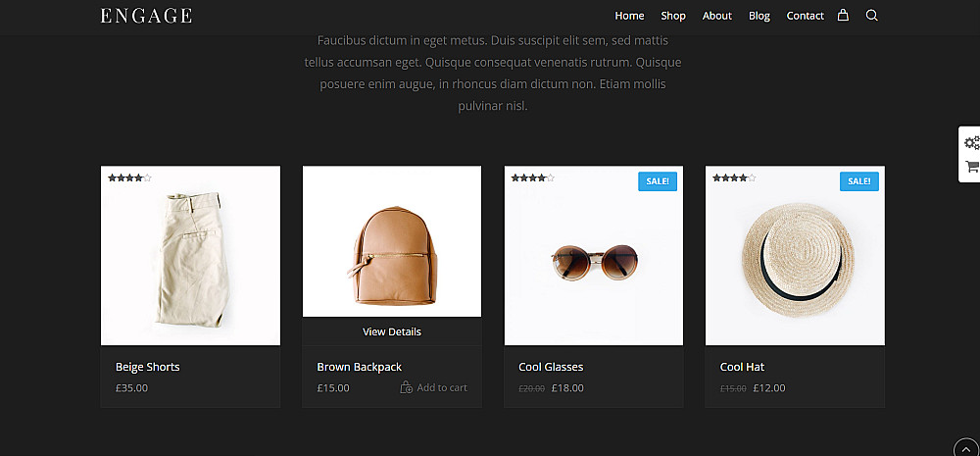Click the scroll-to-top arrow button
Image resolution: width=980 pixels, height=456 pixels.
965,447
